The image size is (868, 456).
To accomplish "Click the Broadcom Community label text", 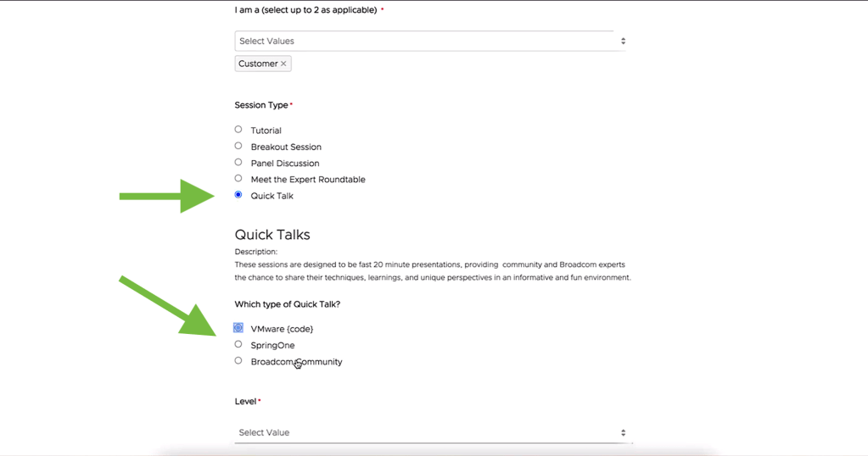I will click(296, 361).
